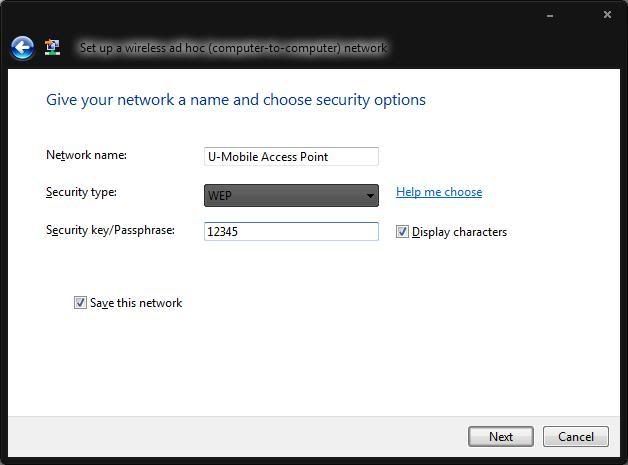Close the wizard with the X button

(x=607, y=15)
